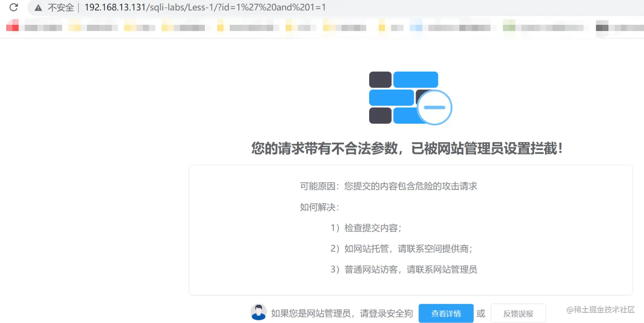Click line 3)普通网站访客,请联系网站管理员
The width and height of the screenshot is (644, 323).
pos(404,269)
